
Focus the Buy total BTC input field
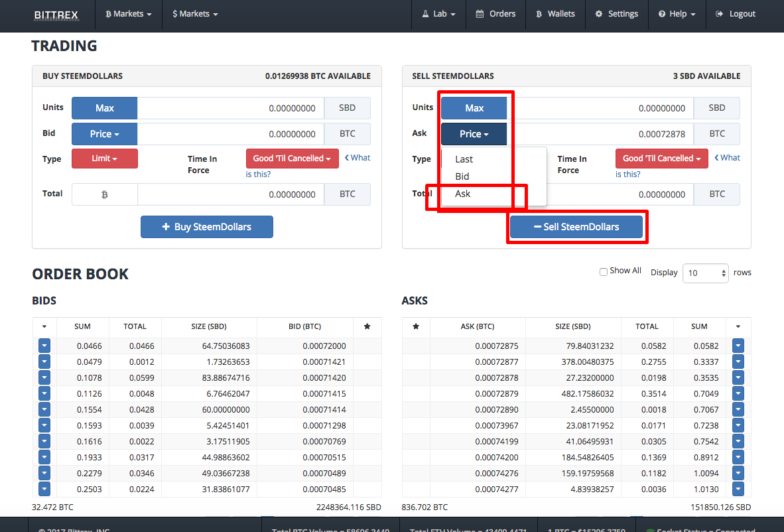coord(231,194)
